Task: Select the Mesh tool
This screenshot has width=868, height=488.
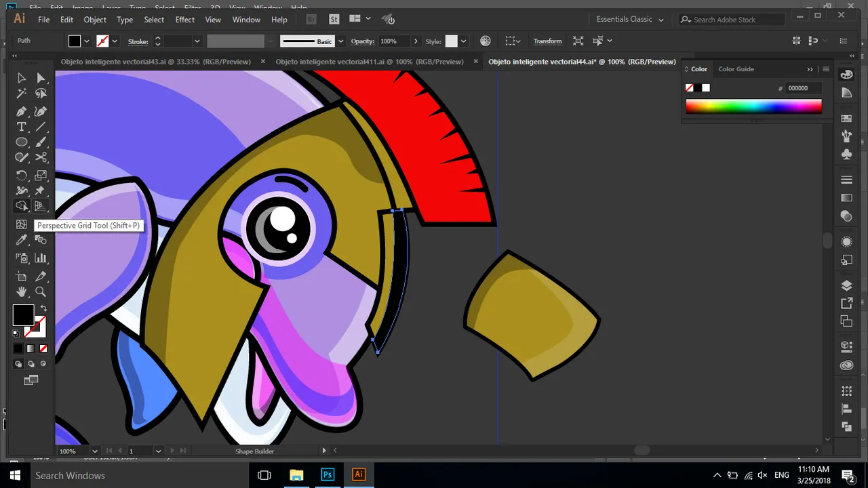Action: coord(22,224)
